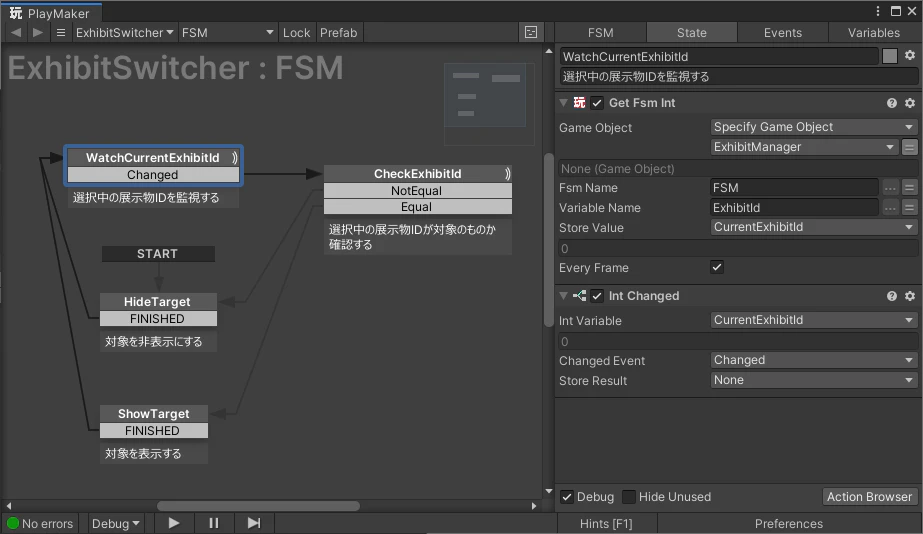The image size is (923, 534).
Task: Open the window options kebab menu
Action: [878, 11]
